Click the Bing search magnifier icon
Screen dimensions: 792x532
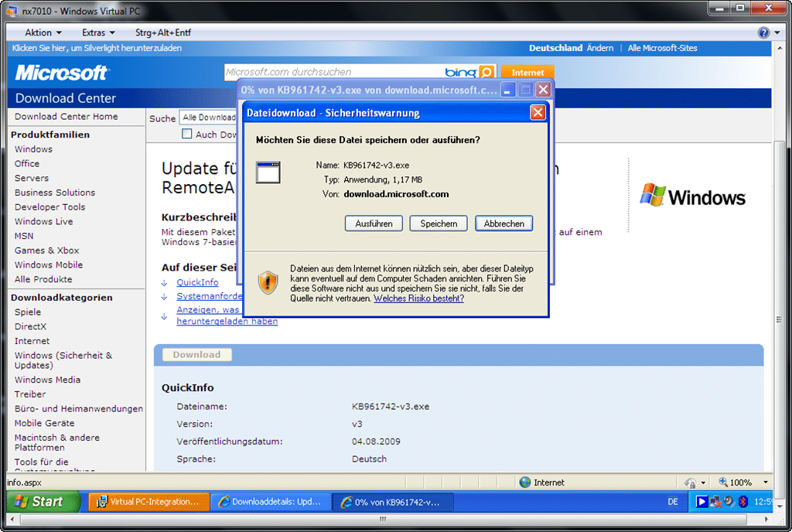(486, 72)
